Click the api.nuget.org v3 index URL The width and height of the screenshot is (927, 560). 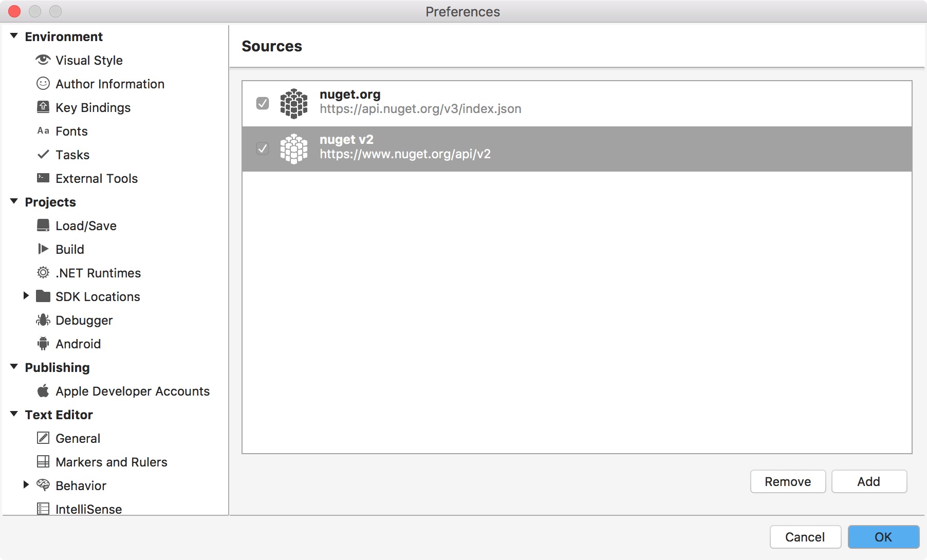[420, 109]
